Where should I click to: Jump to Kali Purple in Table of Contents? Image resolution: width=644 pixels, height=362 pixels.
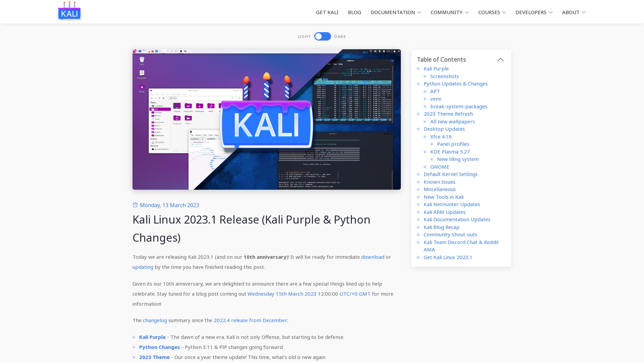[x=436, y=68]
